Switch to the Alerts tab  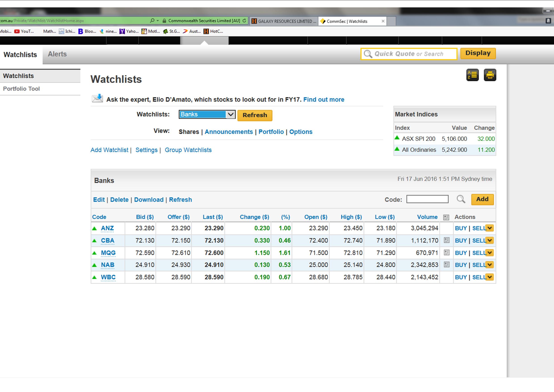pos(57,54)
